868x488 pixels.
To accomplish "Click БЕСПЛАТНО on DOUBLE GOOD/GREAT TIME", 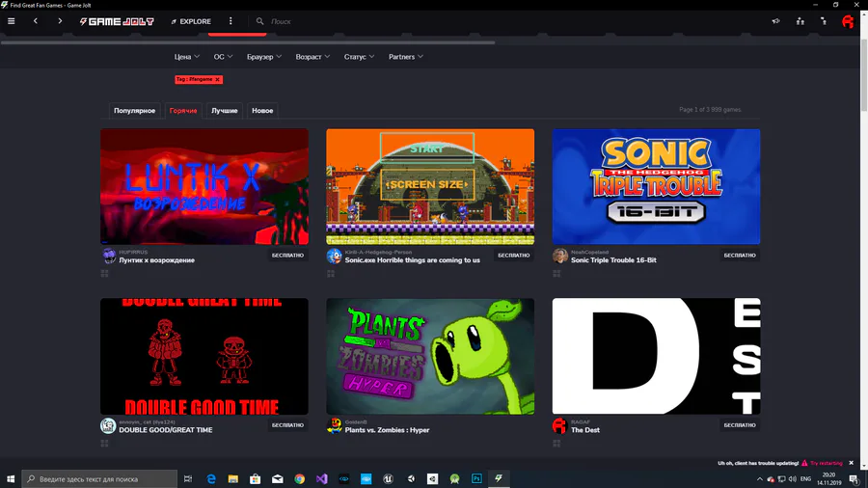I will 287,425.
